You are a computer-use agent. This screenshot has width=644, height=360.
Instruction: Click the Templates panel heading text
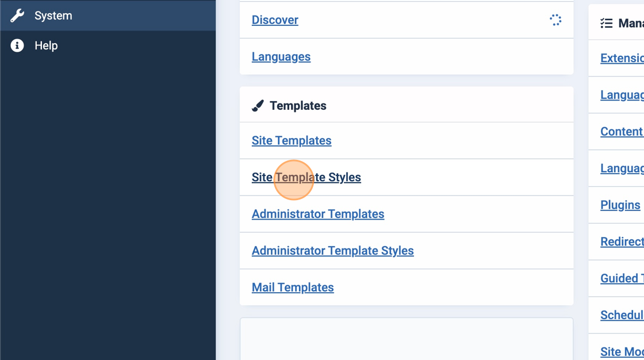pos(298,106)
